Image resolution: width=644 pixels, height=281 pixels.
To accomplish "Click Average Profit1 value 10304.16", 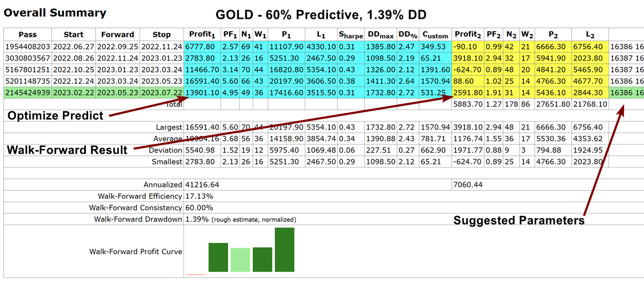I will coord(203,138).
